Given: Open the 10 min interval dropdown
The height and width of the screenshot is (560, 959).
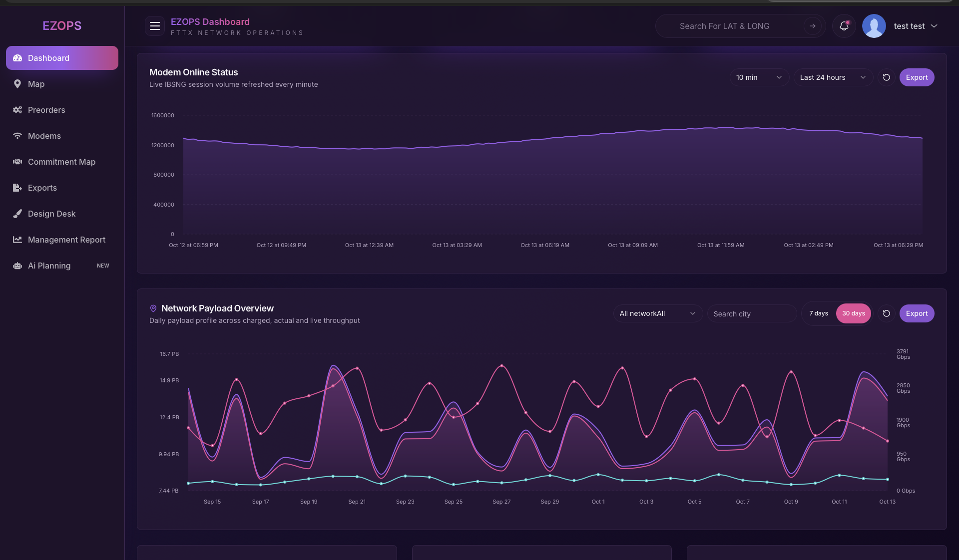Looking at the screenshot, I should point(759,77).
